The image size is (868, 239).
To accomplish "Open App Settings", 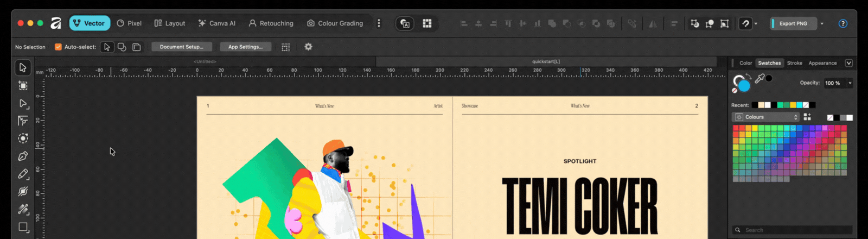I will click(245, 47).
